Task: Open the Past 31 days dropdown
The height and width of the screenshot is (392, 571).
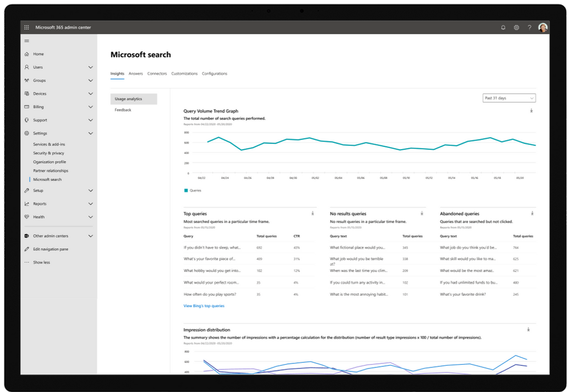Action: (x=509, y=98)
